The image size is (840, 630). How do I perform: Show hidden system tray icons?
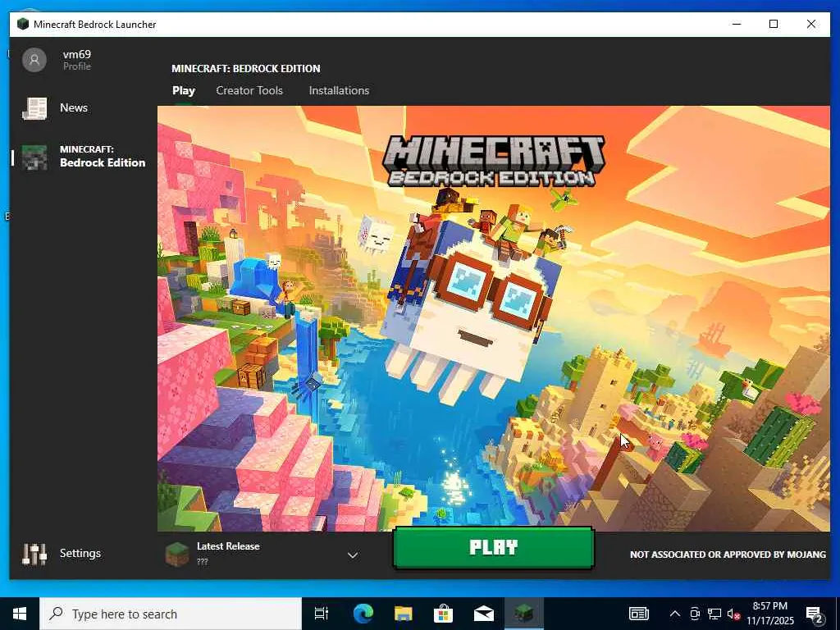coord(675,614)
